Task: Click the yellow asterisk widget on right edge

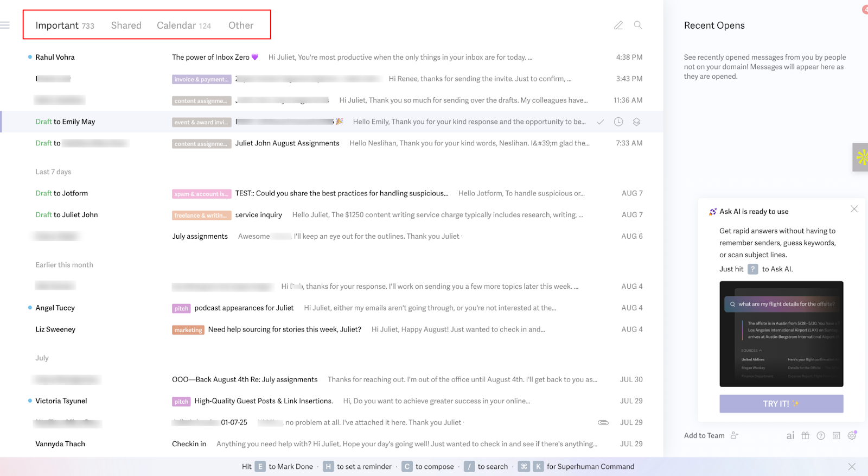Action: pyautogui.click(x=861, y=157)
